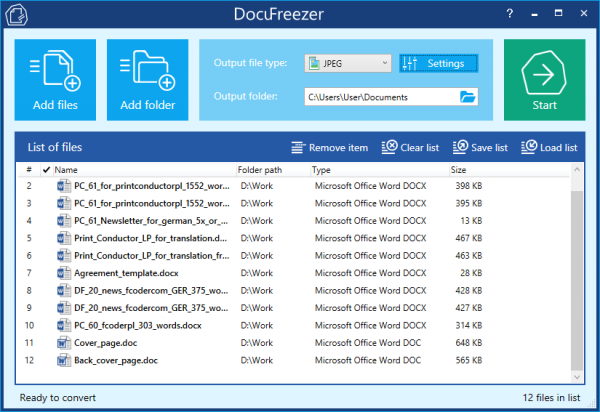Minimize the DocuFreezer window
Viewport: 600px width, 412px height.
click(535, 14)
